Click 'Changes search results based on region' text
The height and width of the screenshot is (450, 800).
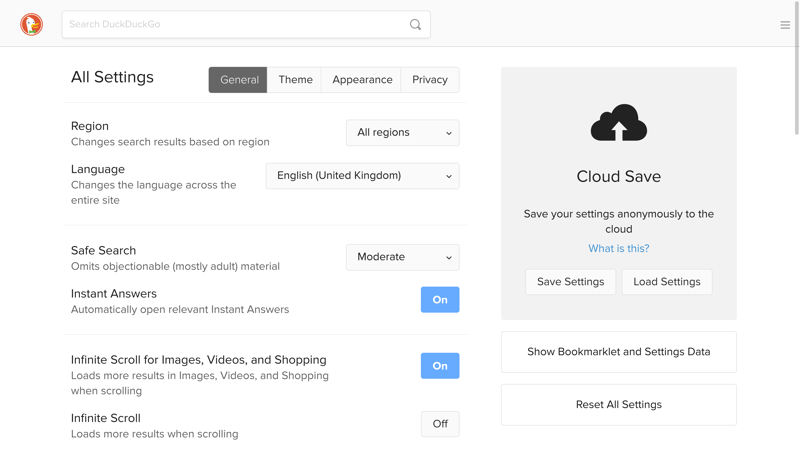click(170, 142)
